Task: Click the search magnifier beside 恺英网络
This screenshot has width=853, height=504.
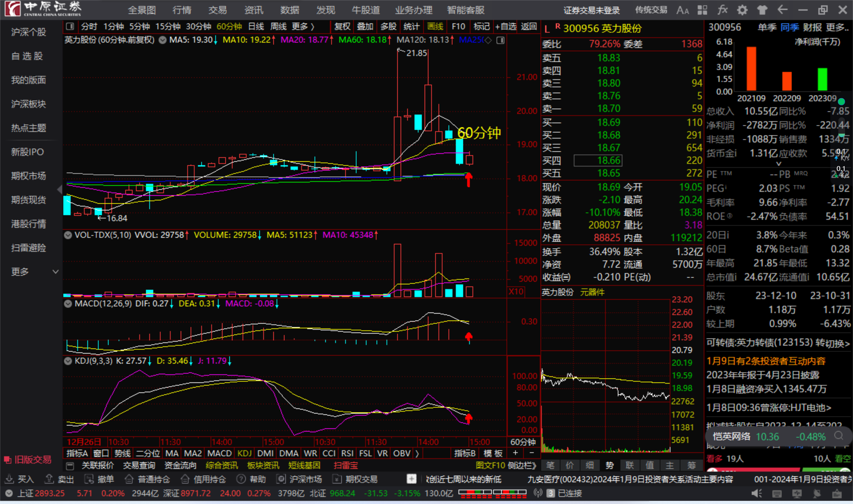Action: click(839, 436)
